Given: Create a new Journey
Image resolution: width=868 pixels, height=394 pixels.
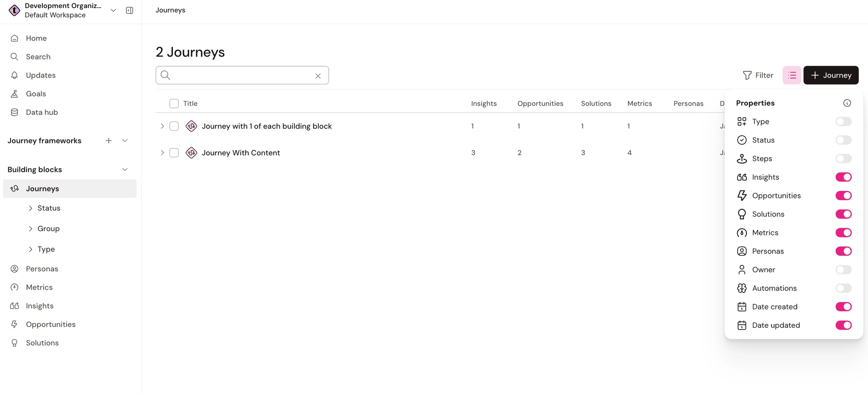Looking at the screenshot, I should pos(831,75).
